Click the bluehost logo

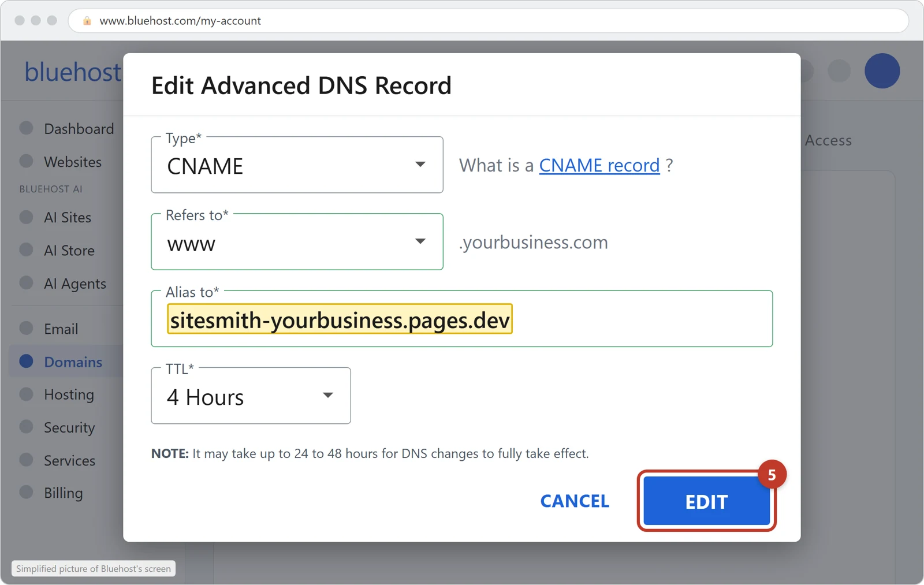point(73,72)
